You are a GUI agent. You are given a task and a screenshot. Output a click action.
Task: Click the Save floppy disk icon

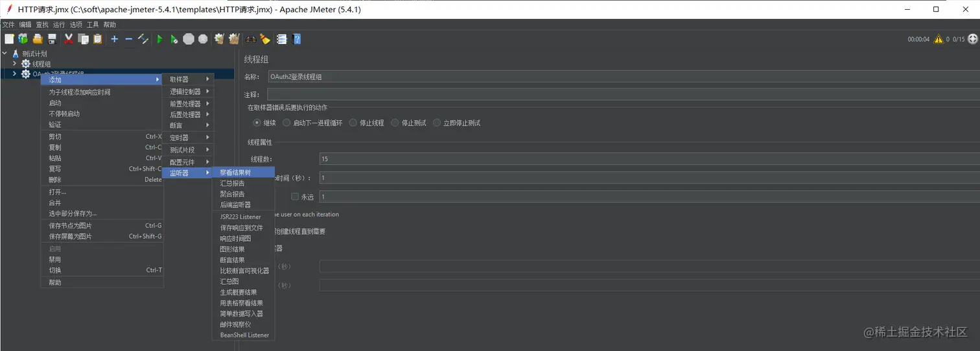52,39
